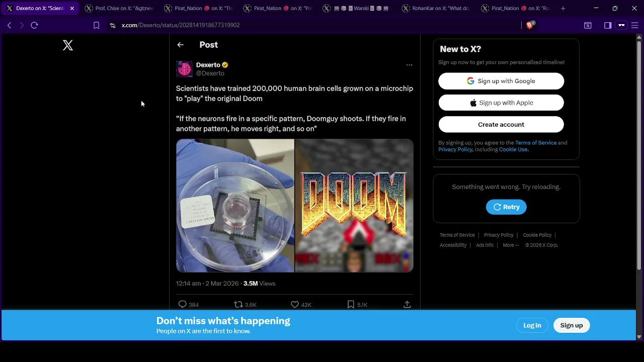Open the reply icon with 384 comments

(x=183, y=304)
